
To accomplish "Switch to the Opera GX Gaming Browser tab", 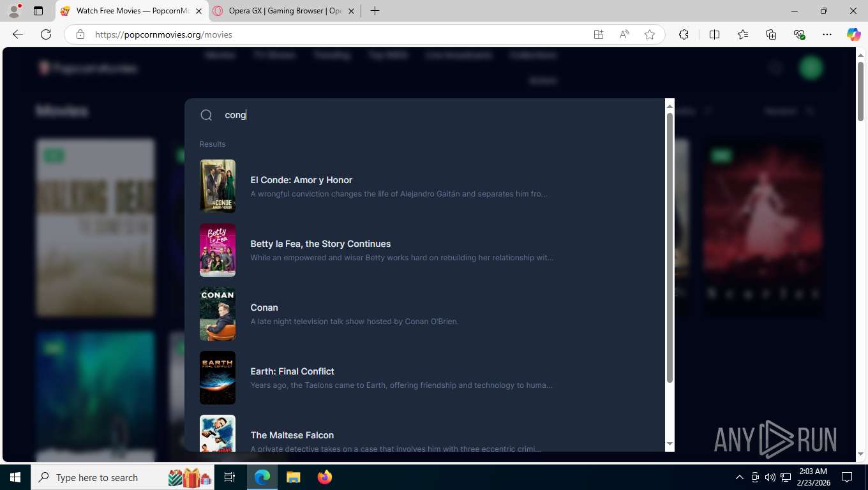I will point(284,11).
